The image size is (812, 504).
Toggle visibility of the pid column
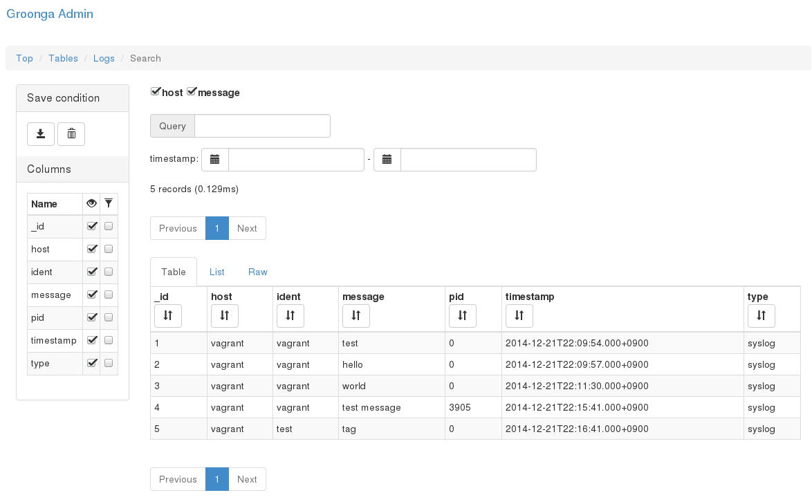tap(91, 317)
